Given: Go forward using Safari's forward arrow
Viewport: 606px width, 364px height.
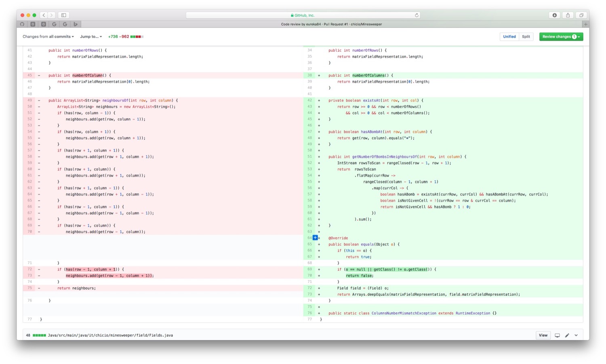Looking at the screenshot, I should [x=51, y=15].
